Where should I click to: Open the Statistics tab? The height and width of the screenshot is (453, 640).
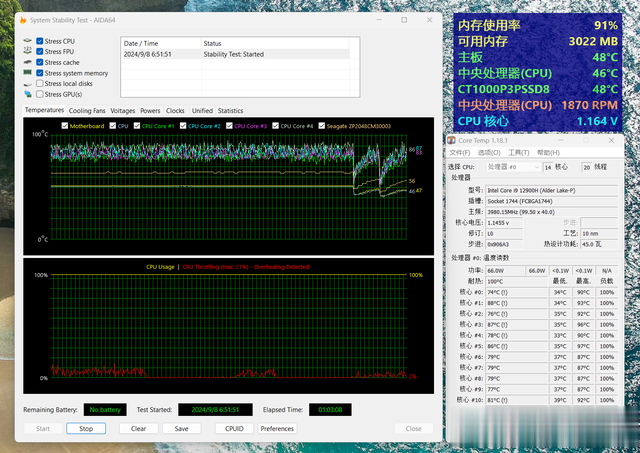pyautogui.click(x=230, y=111)
